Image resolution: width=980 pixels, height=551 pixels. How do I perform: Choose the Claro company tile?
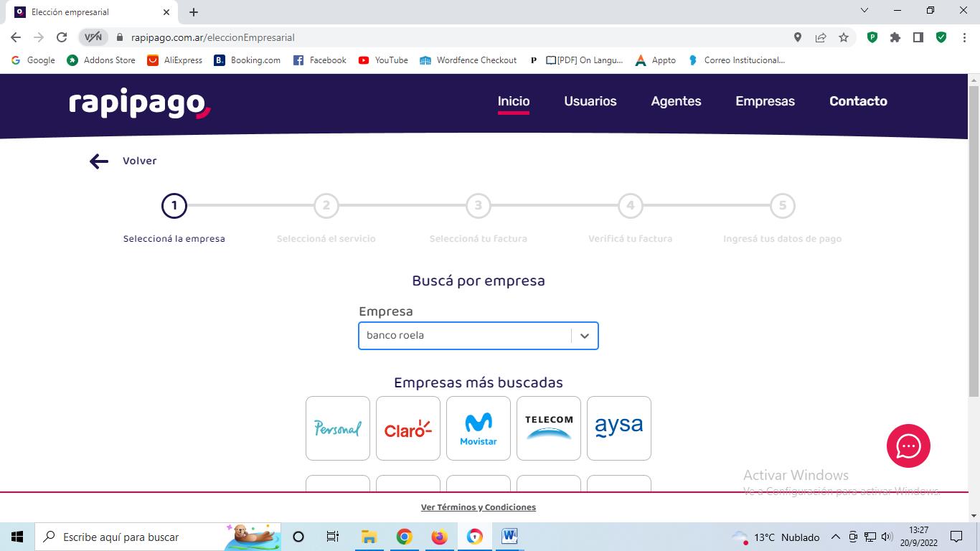point(408,428)
